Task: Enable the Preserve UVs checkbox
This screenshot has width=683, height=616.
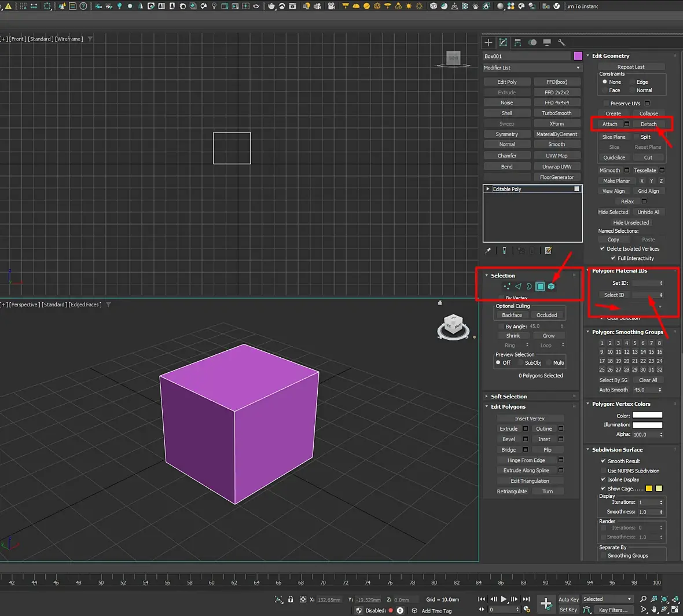Action: pyautogui.click(x=606, y=104)
